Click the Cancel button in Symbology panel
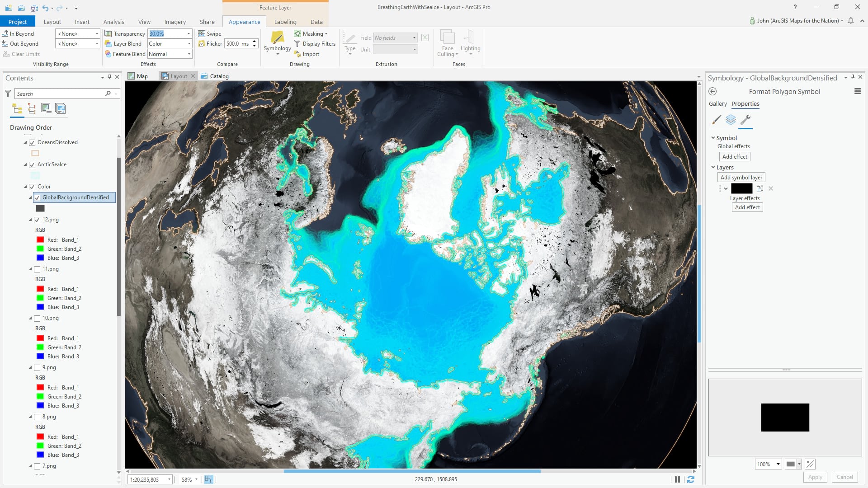This screenshot has height=488, width=868. coord(845,477)
